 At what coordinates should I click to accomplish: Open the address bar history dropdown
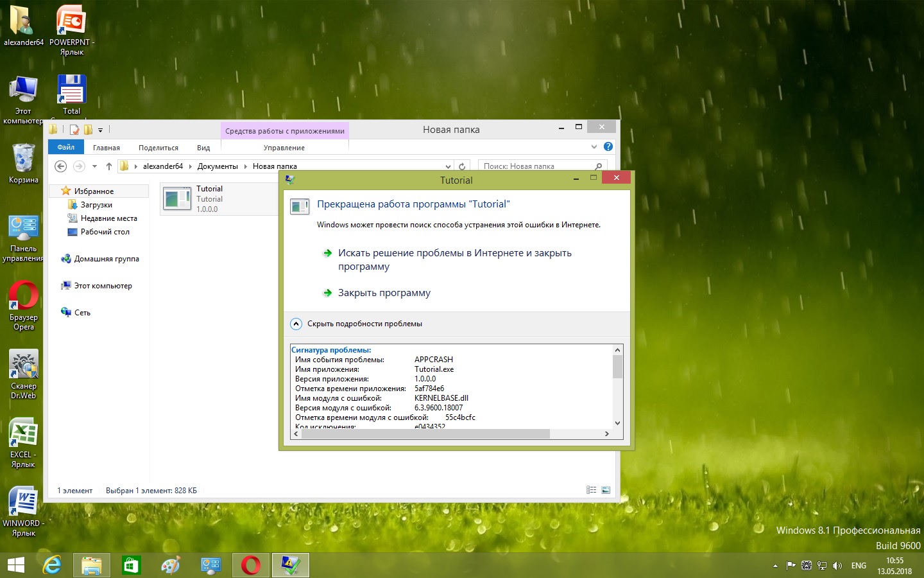click(x=448, y=166)
